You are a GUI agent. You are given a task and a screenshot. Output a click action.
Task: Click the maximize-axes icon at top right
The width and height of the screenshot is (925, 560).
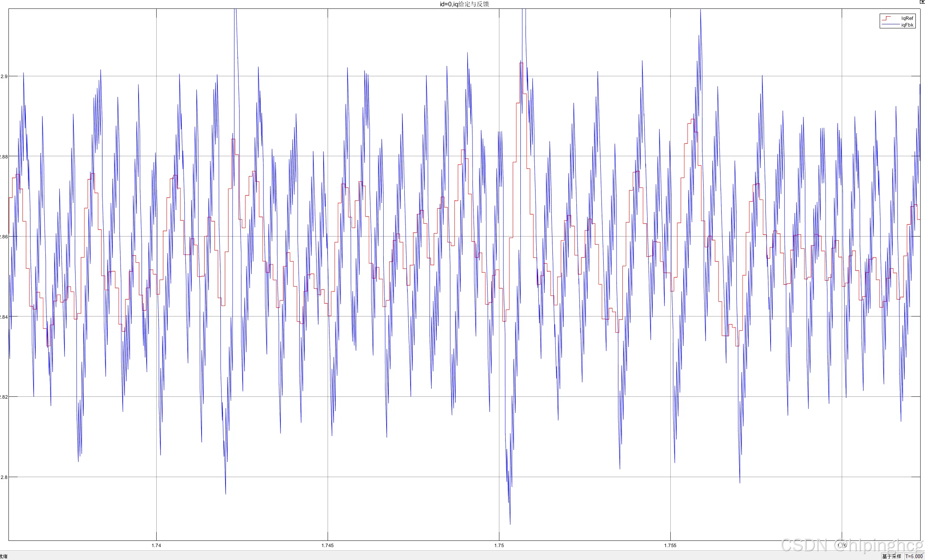point(923,2)
